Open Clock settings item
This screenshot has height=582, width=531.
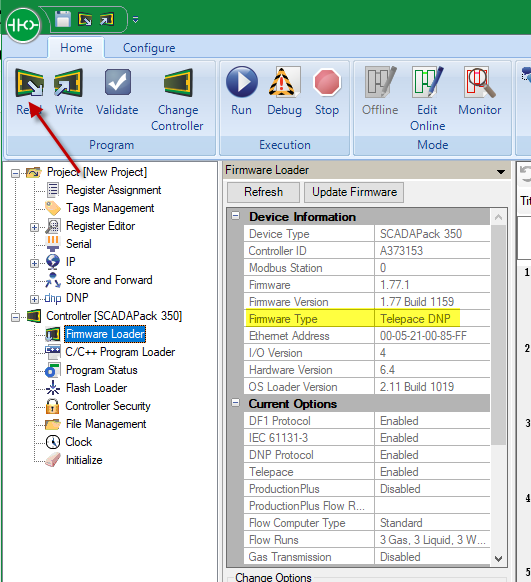coord(78,442)
